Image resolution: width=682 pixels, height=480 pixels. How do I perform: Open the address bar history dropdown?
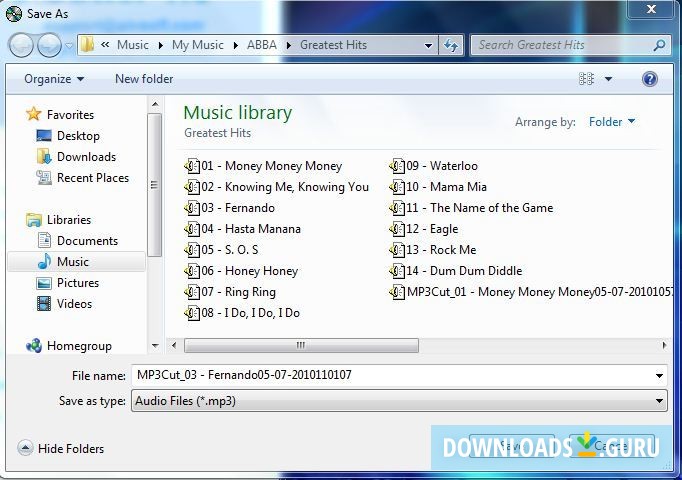(x=428, y=45)
